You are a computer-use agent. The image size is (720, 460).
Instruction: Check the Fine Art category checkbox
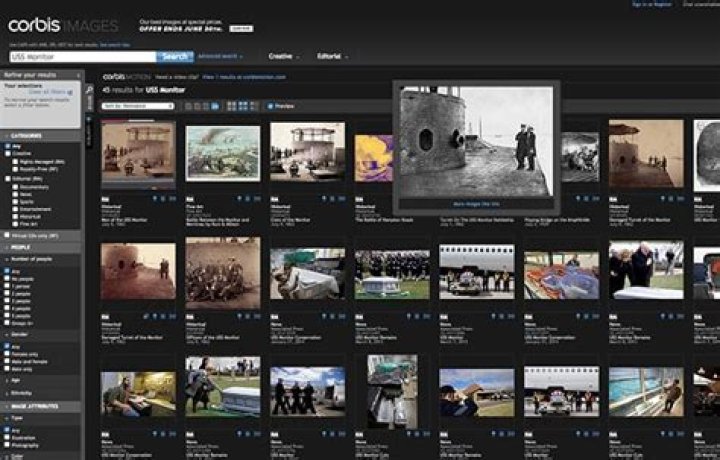tap(15, 224)
